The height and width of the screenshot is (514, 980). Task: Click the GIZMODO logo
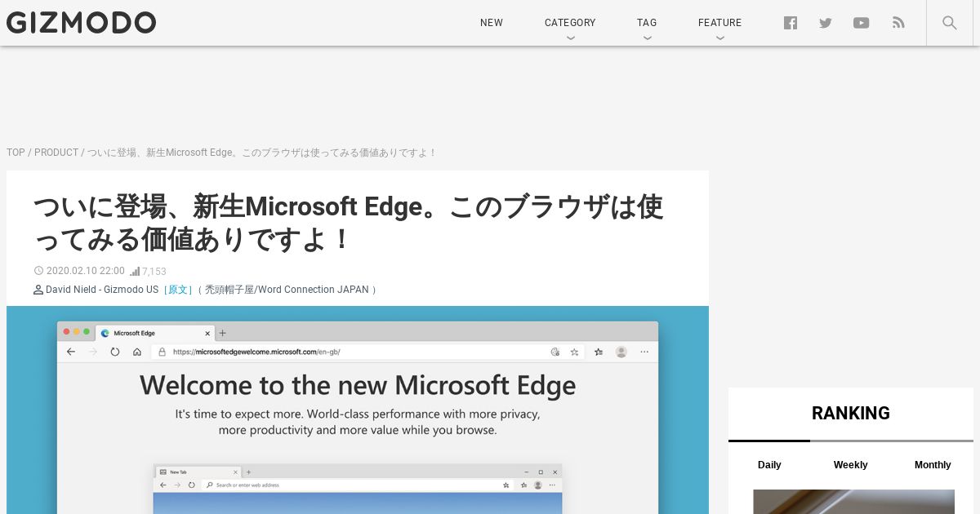(81, 23)
